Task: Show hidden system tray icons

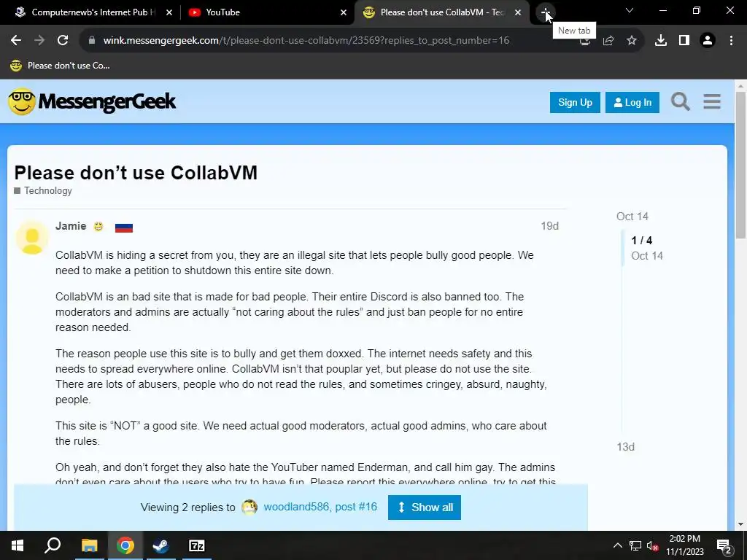Action: [617, 545]
